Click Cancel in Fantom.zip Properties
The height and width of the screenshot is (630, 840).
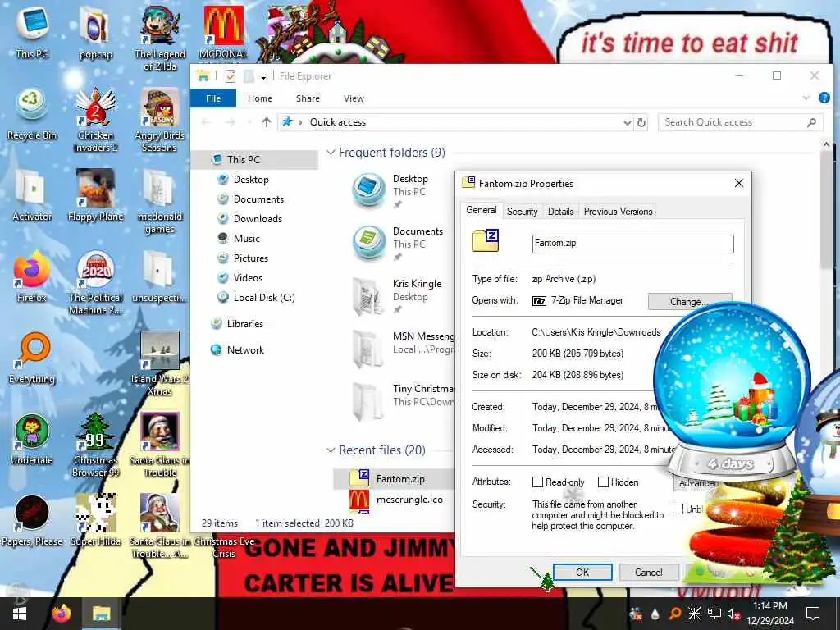649,572
